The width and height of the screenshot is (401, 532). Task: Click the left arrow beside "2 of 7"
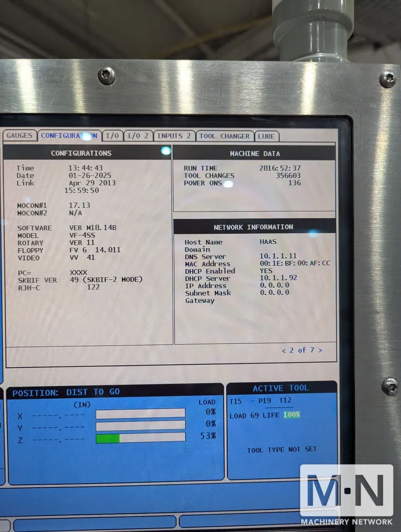click(x=284, y=350)
